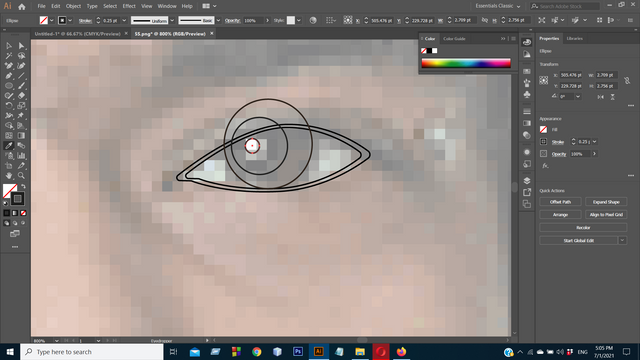Select the Blend tool
640x360 pixels.
click(21, 145)
